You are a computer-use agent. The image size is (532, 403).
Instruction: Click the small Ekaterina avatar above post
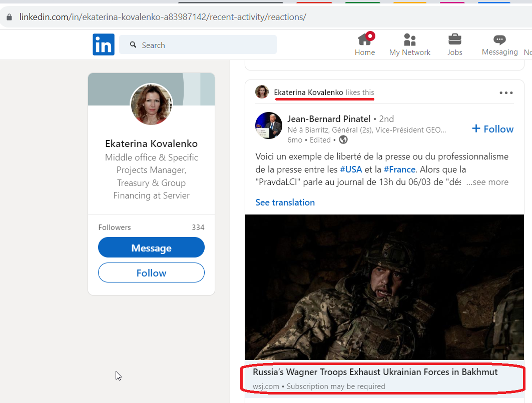coord(262,92)
